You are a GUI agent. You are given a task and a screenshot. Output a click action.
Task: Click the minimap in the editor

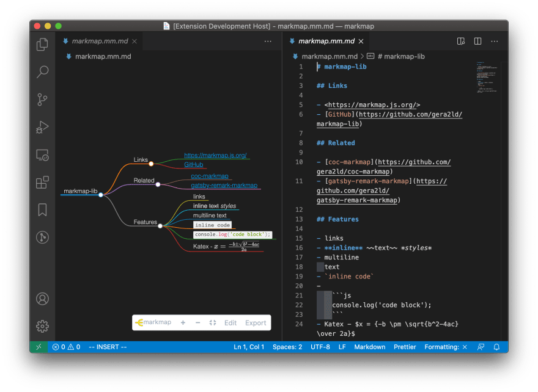tap(487, 77)
